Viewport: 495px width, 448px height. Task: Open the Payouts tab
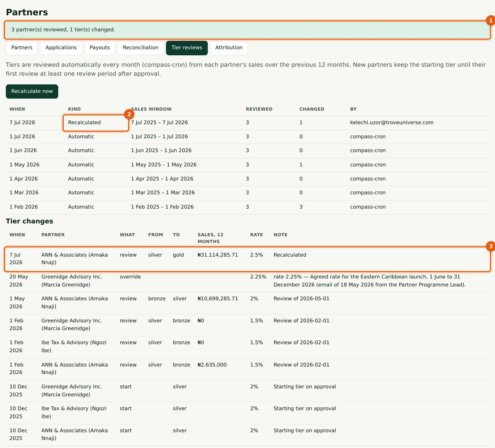[x=100, y=48]
